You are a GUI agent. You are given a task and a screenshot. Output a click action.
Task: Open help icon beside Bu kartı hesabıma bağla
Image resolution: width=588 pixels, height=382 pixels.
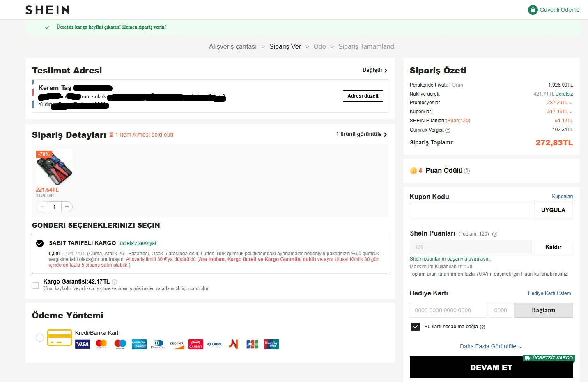coord(482,327)
